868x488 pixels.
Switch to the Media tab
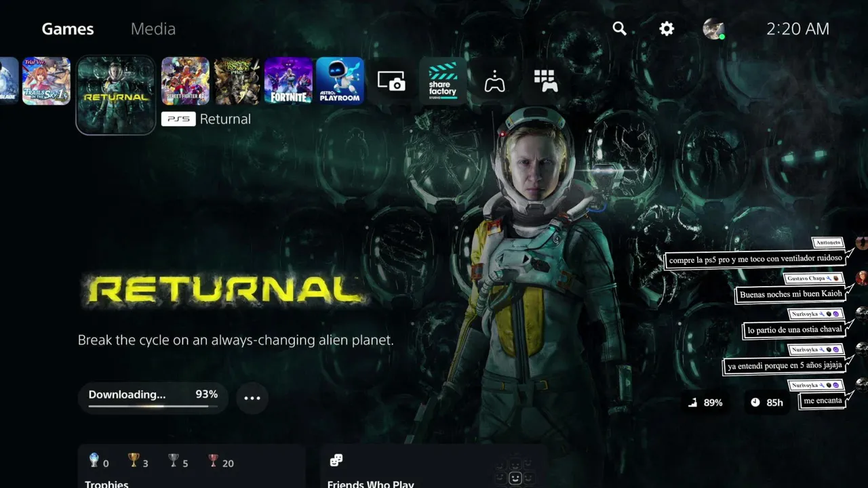pyautogui.click(x=153, y=28)
